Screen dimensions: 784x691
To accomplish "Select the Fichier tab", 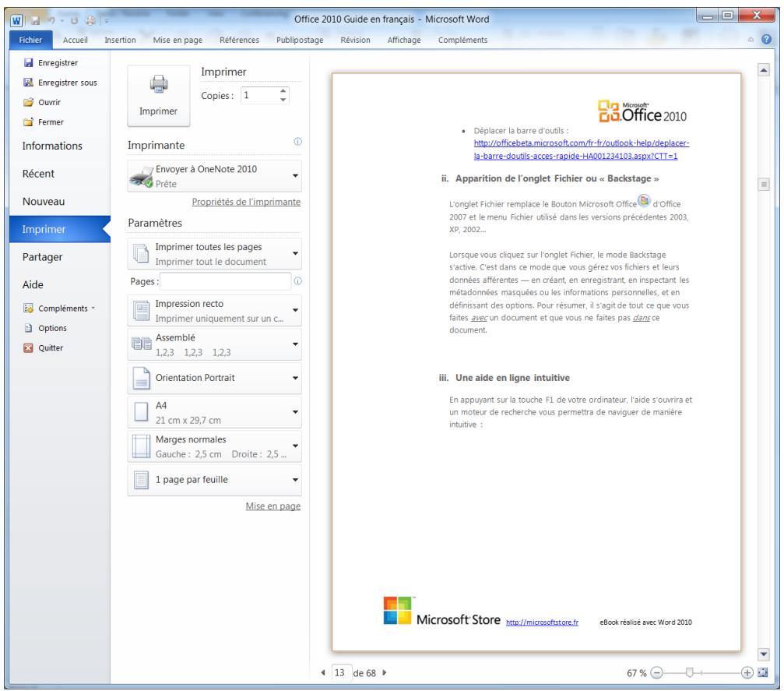I will pyautogui.click(x=30, y=40).
